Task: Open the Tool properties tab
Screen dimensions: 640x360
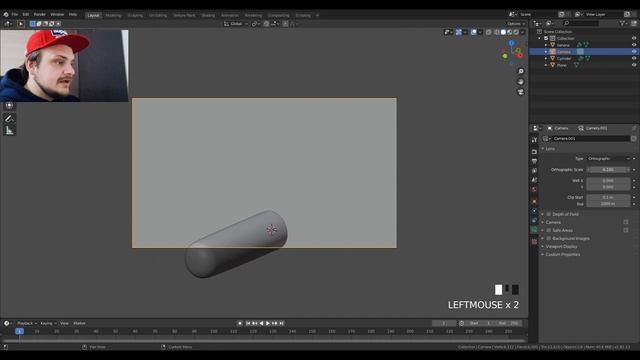Action: 534,140
